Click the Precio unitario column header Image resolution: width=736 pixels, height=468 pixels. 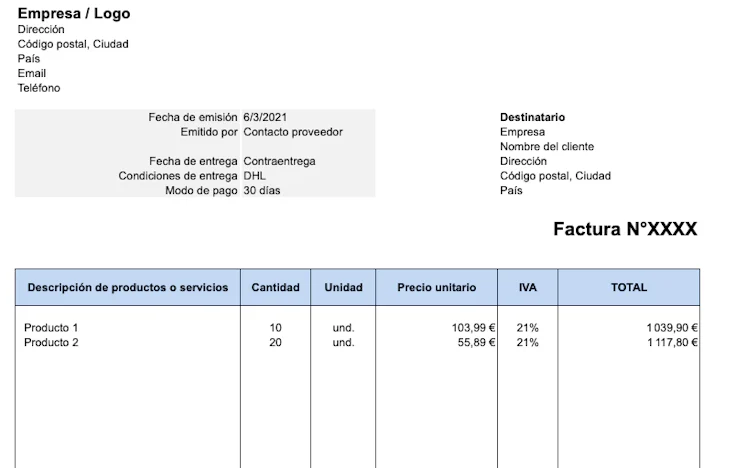click(x=437, y=287)
